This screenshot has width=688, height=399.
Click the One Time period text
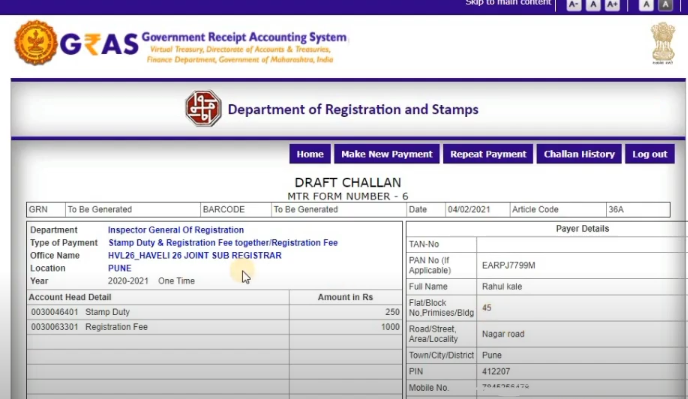click(x=176, y=281)
